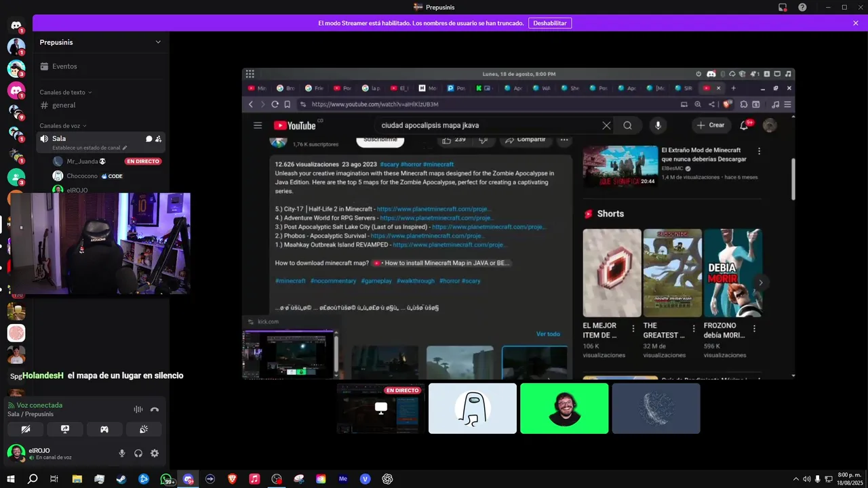868x488 pixels.
Task: Show hidden system tray icons chevron
Action: point(796,479)
